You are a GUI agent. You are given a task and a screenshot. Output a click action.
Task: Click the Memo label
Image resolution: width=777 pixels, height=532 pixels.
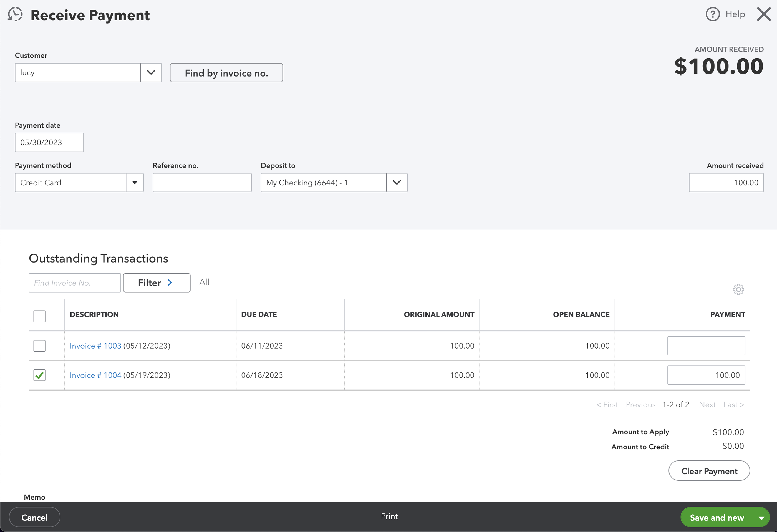(34, 497)
